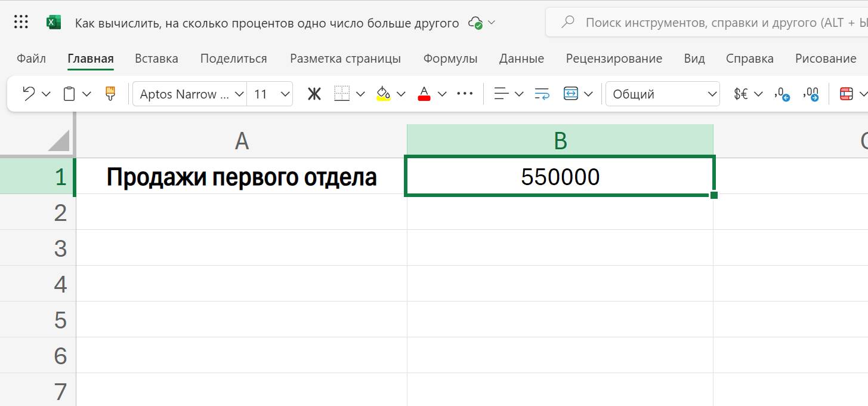Switch to the Формулы ribbon tab
The width and height of the screenshot is (868, 406).
[x=450, y=59]
